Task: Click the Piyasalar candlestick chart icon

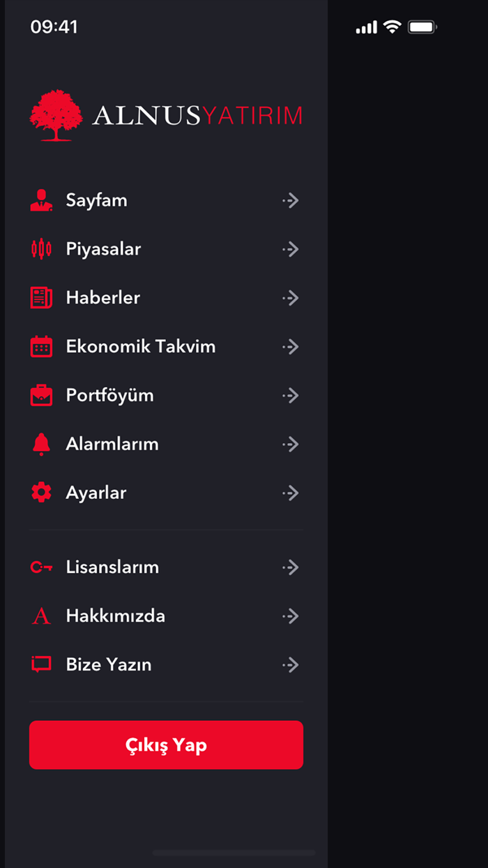Action: (x=42, y=249)
